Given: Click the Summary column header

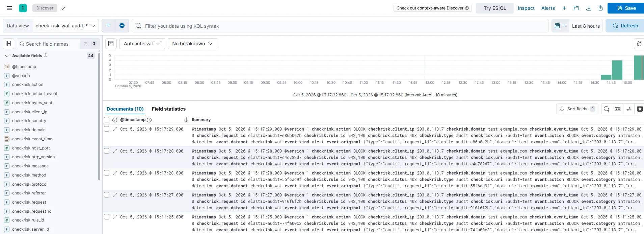Looking at the screenshot, I should point(201,120).
